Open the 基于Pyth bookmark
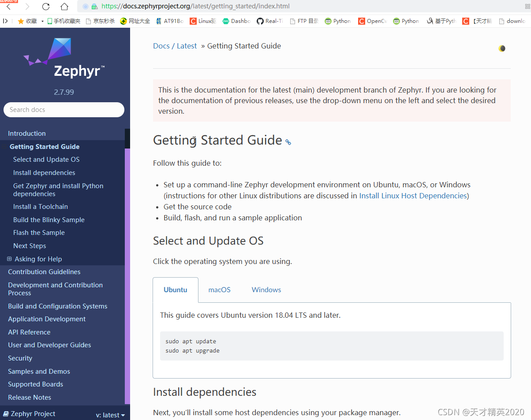Image resolution: width=531 pixels, height=420 pixels. pos(441,21)
